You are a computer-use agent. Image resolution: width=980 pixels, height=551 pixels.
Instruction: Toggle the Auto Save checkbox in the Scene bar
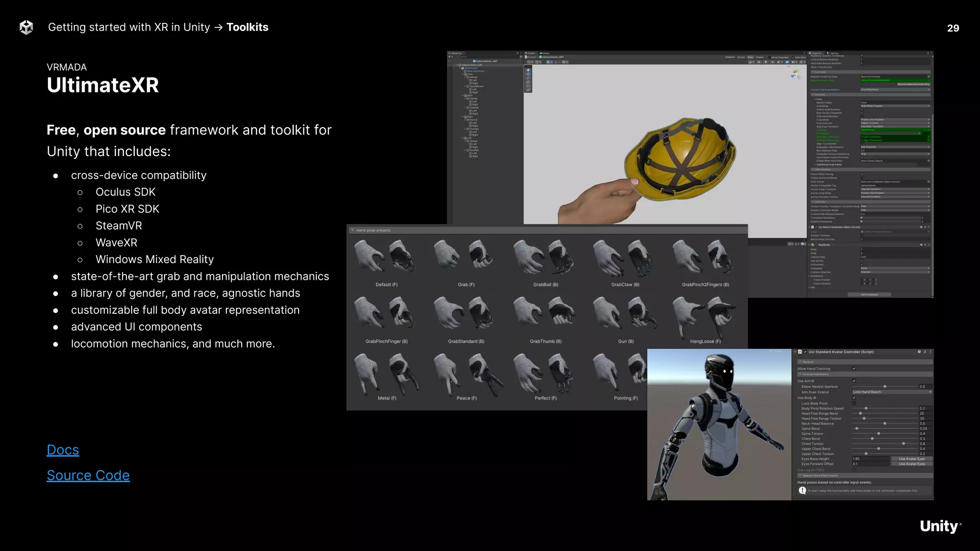[x=793, y=57]
